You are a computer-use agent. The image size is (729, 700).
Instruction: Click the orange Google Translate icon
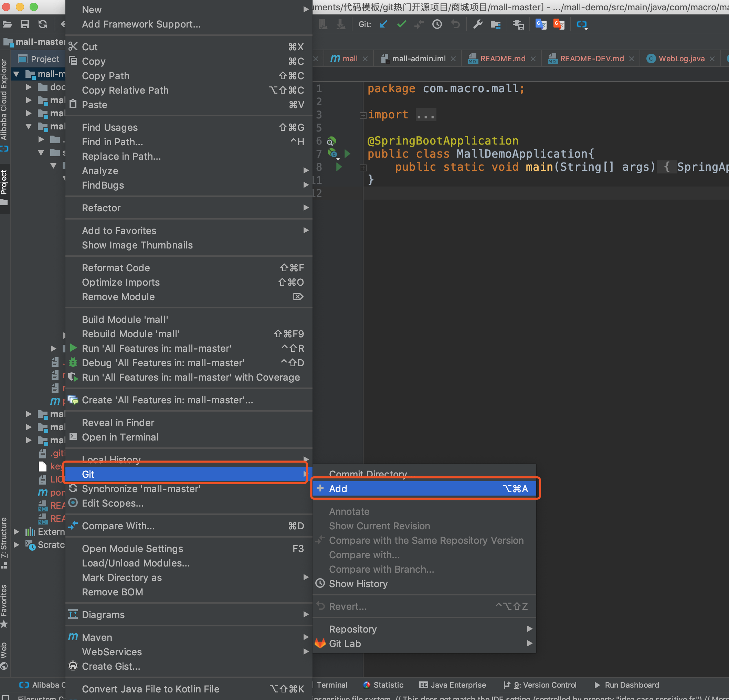[x=559, y=24]
